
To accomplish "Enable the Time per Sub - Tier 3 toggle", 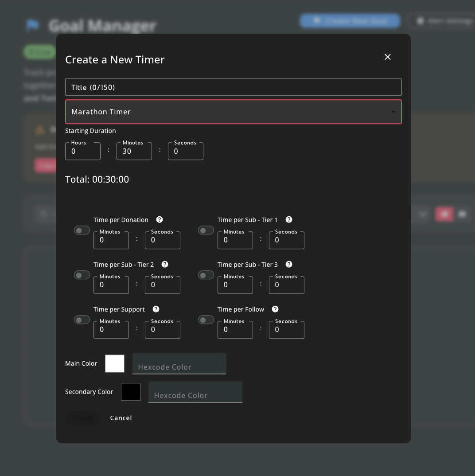I will pyautogui.click(x=206, y=275).
